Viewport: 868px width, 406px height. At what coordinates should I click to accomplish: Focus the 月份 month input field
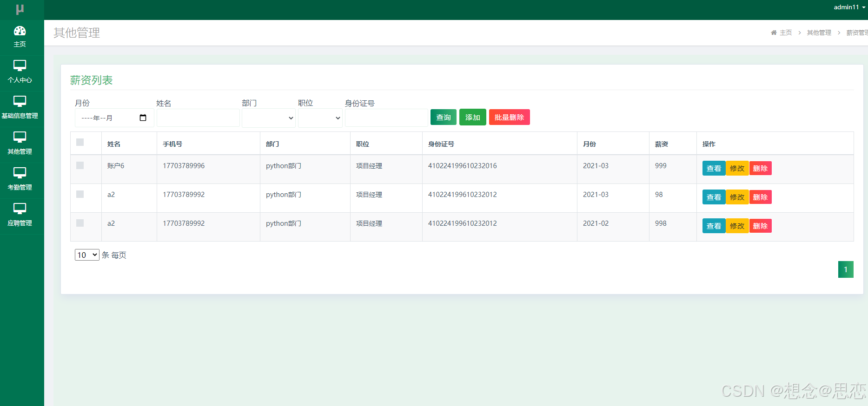point(114,118)
